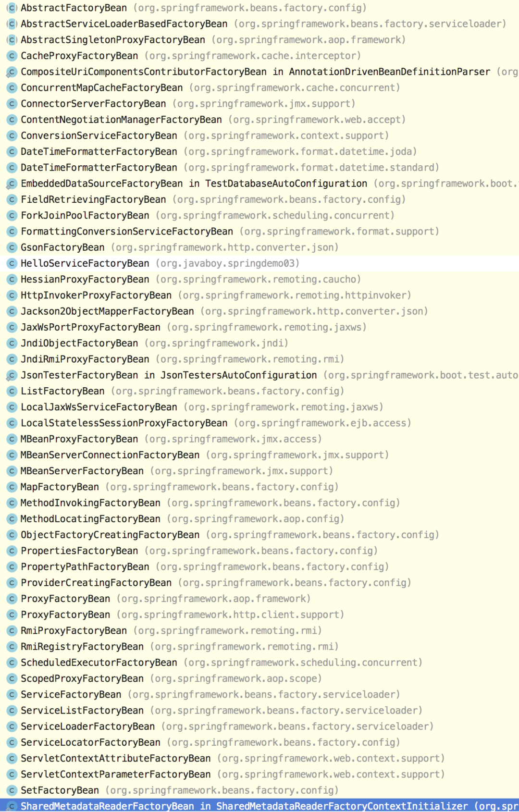
Task: Select PropertyPathFactoryBean entry
Action: pos(259,566)
